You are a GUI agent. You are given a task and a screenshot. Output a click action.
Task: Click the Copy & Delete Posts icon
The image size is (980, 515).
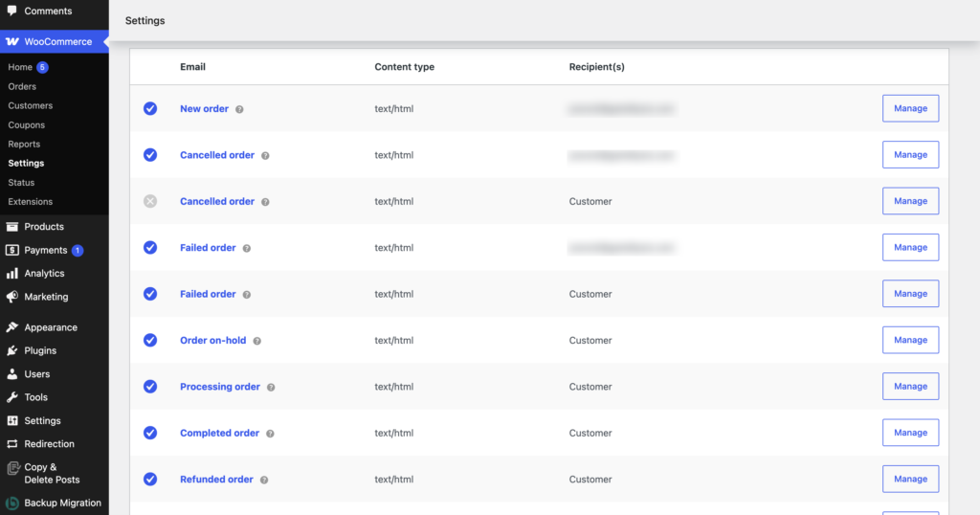(x=12, y=468)
